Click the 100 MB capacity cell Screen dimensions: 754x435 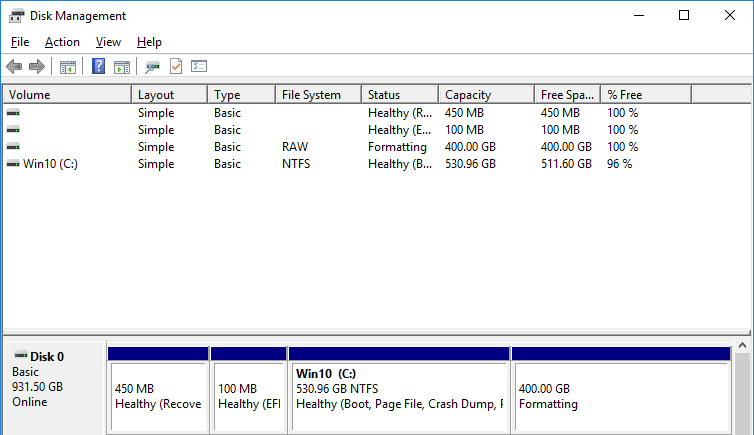464,130
